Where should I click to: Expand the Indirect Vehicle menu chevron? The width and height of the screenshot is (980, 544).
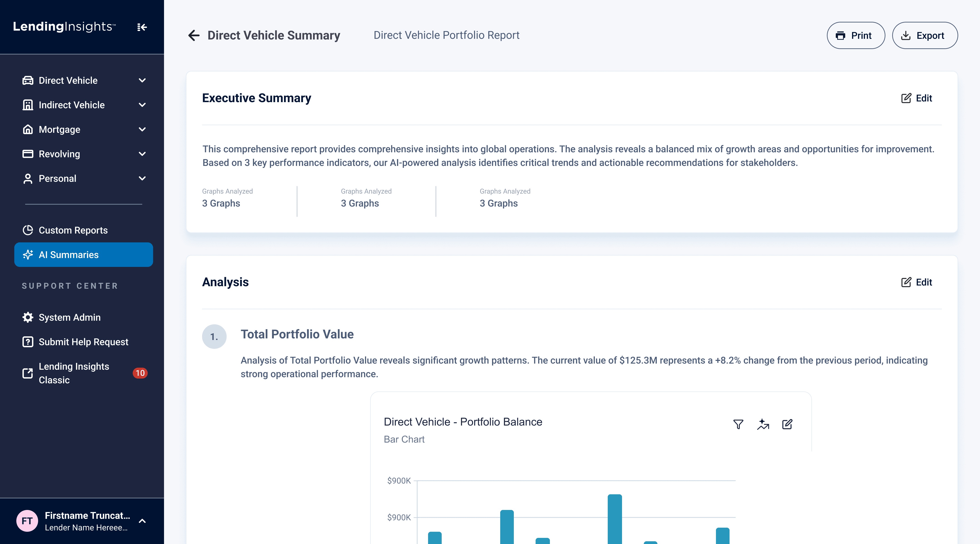click(x=142, y=105)
